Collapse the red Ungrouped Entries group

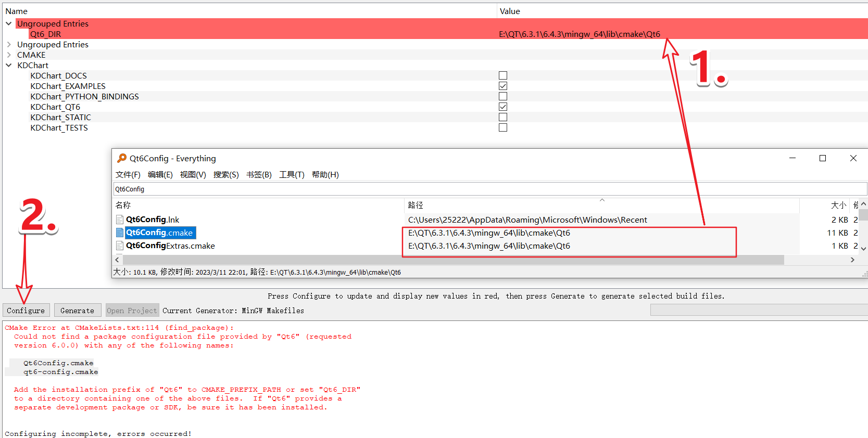pos(9,23)
